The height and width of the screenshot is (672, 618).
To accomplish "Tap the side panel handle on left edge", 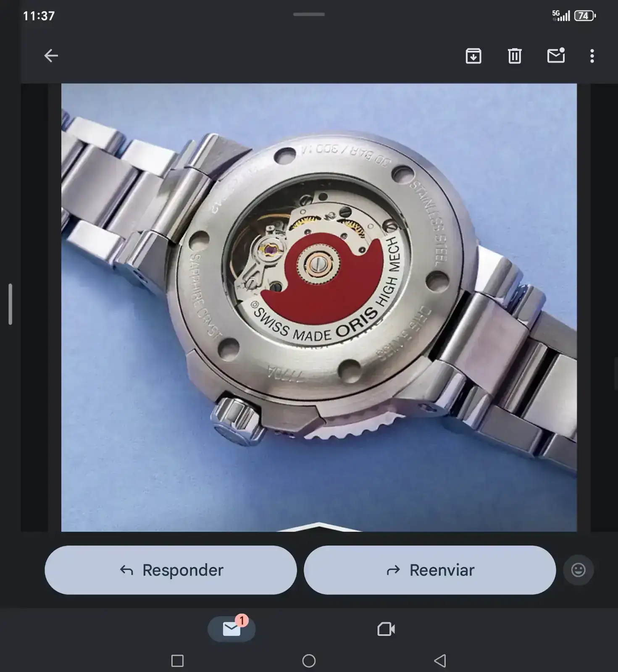I will click(x=10, y=304).
